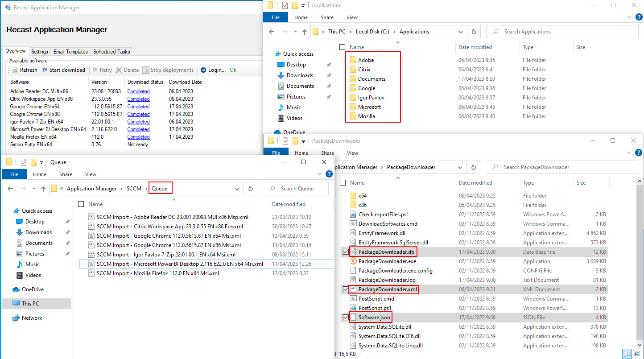This screenshot has width=644, height=359.
Task: Open the Scheduled Tasks tab
Action: [x=111, y=52]
